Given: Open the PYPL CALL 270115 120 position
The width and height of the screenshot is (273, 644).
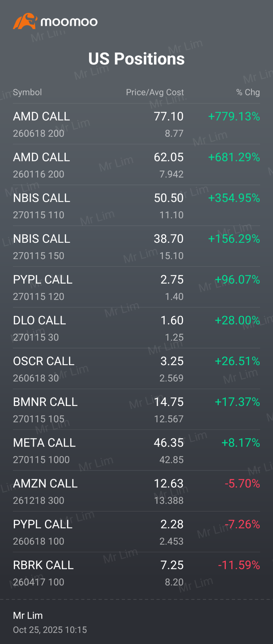Looking at the screenshot, I should (136, 287).
